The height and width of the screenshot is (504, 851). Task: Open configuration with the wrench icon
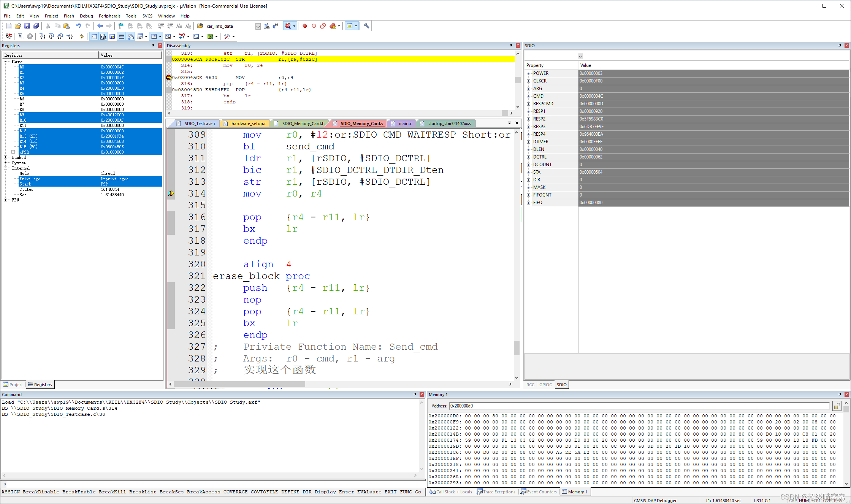(x=366, y=26)
